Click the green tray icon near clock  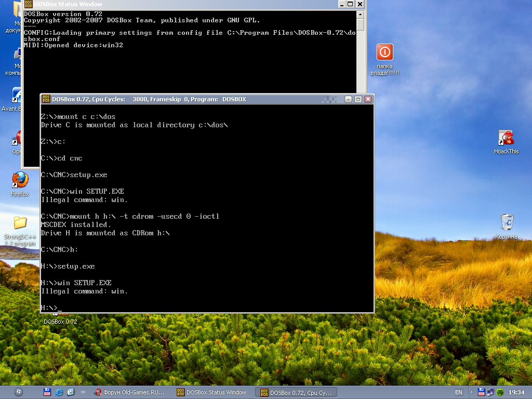500,392
